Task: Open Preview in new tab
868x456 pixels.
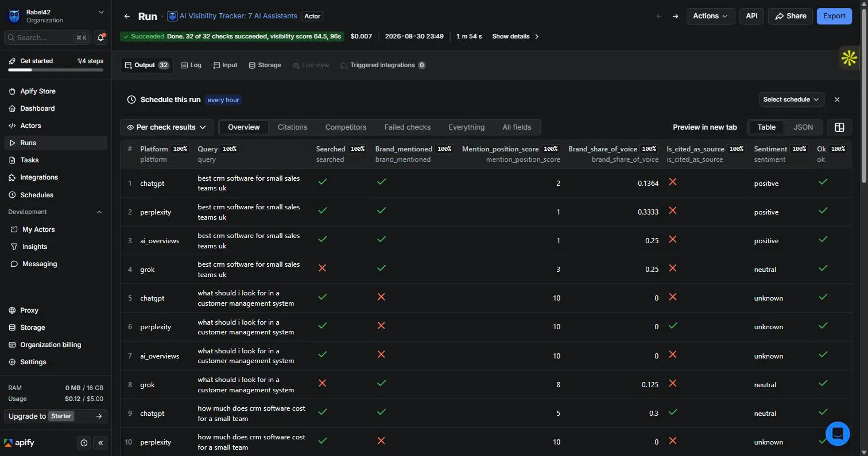Action: [705, 127]
